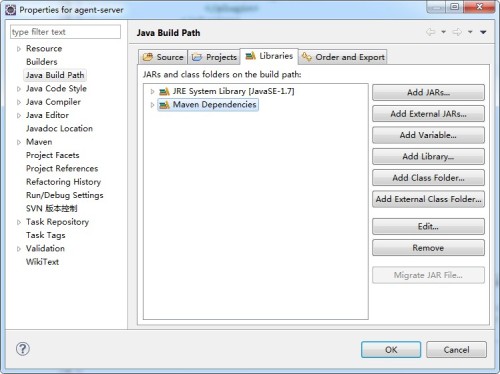This screenshot has height=374, width=500.
Task: Select the Libraries tab
Action: click(269, 56)
